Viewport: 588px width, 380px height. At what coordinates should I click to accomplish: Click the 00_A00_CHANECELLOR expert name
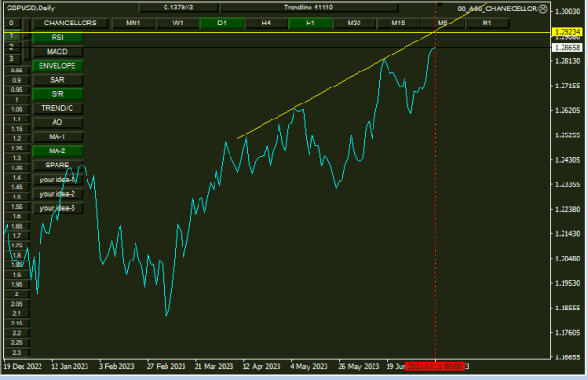pyautogui.click(x=498, y=9)
